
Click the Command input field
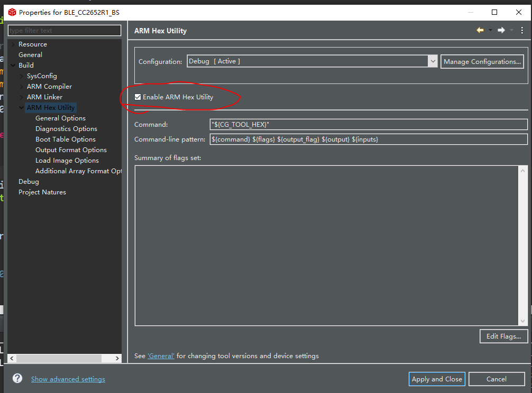369,125
